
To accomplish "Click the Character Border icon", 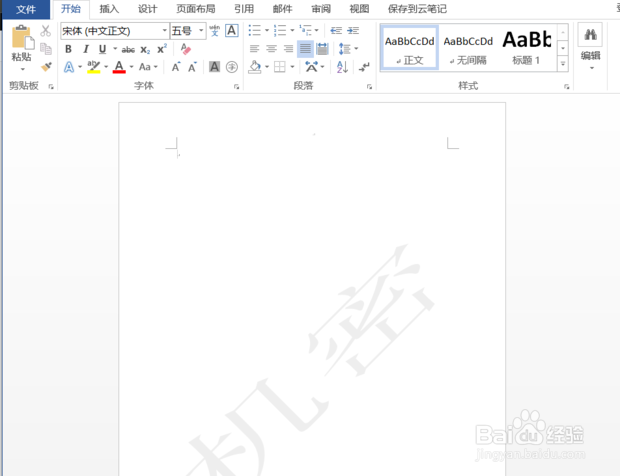I will pyautogui.click(x=232, y=30).
